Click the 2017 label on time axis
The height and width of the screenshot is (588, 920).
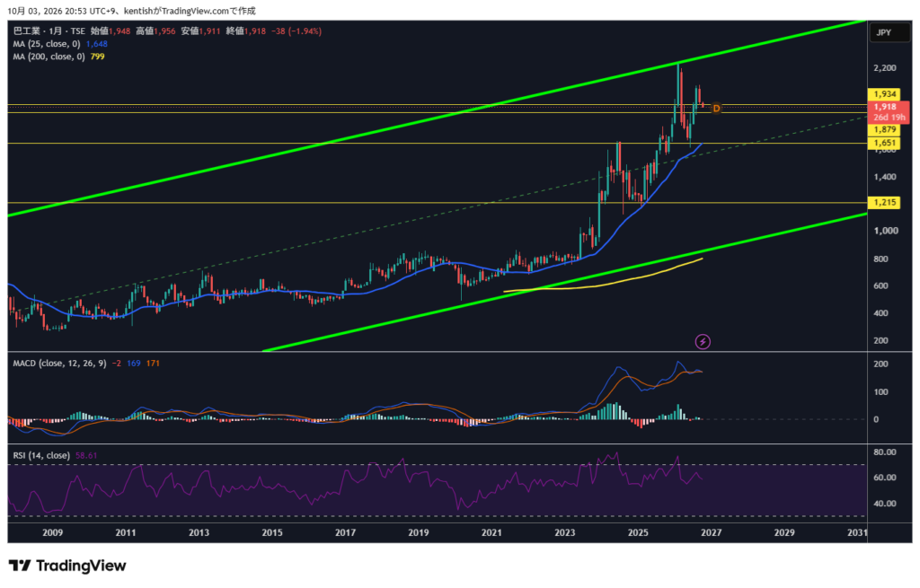click(345, 533)
